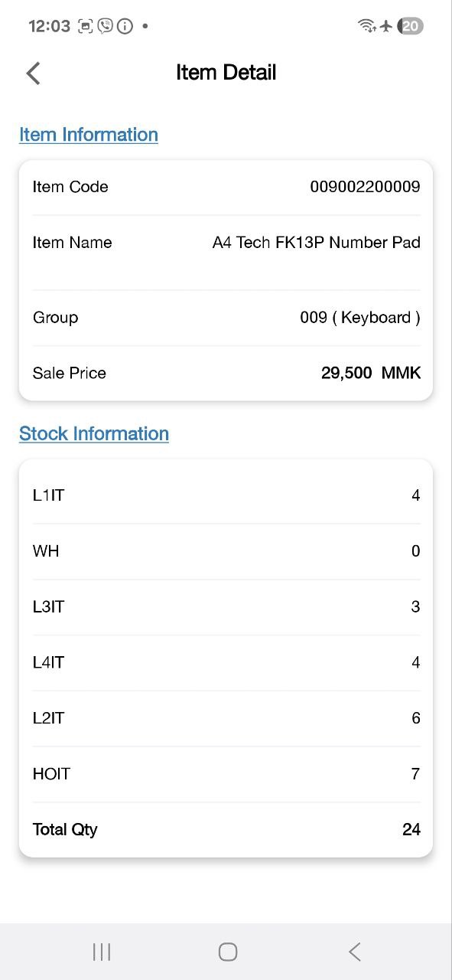Tap the screenshot notification icon
Viewport: 452px width, 980px height.
(x=86, y=26)
